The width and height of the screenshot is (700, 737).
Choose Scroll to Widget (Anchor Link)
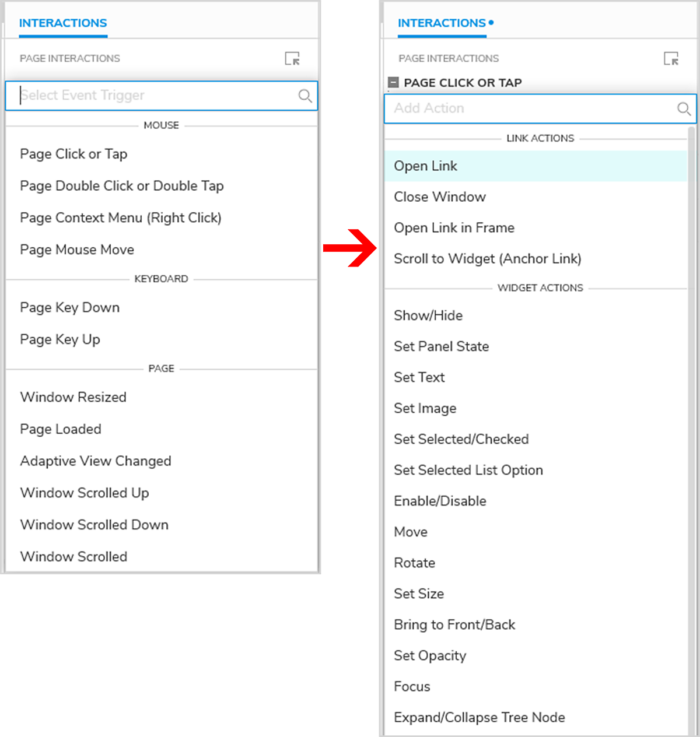click(x=487, y=259)
